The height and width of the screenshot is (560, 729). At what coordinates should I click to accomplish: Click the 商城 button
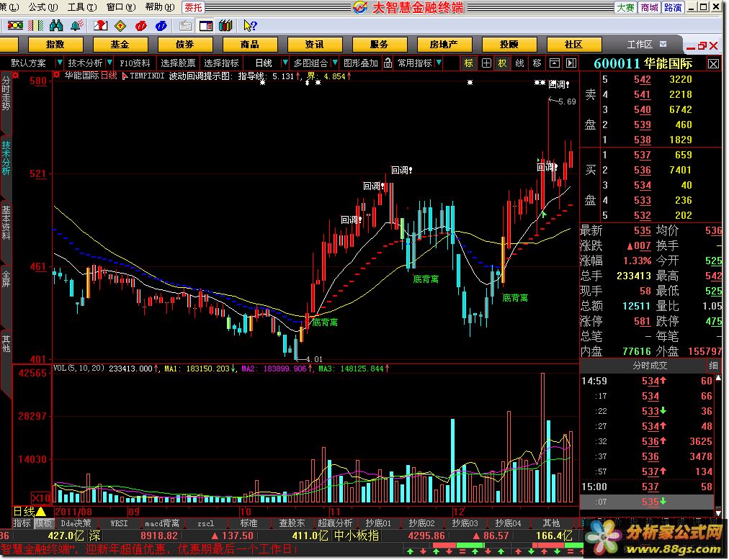point(650,7)
